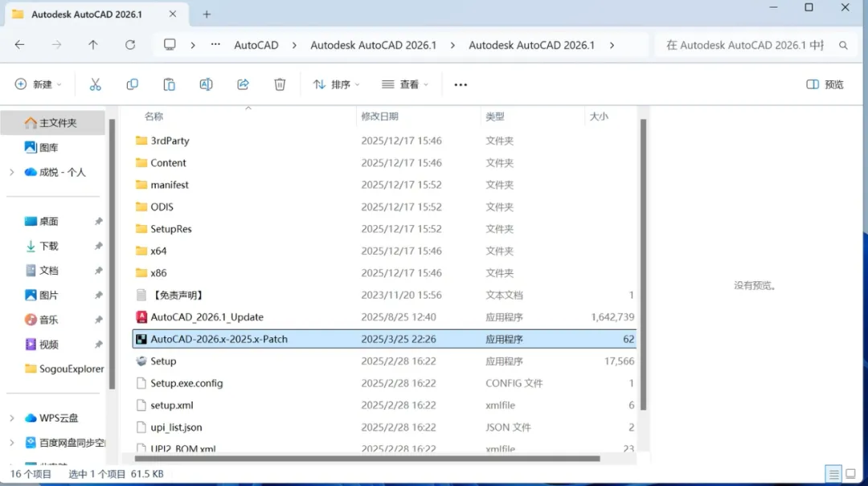This screenshot has height=486, width=868.
Task: Click first Autodesk AutoCAD 2026.1 breadcrumb segment
Action: click(x=373, y=46)
